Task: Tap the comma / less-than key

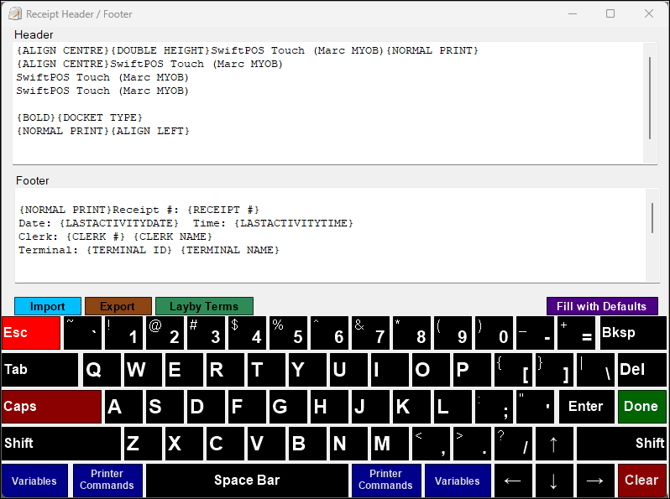Action: [431, 443]
